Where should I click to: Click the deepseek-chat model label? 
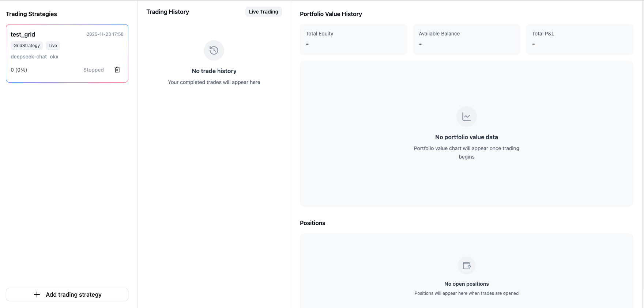click(29, 57)
